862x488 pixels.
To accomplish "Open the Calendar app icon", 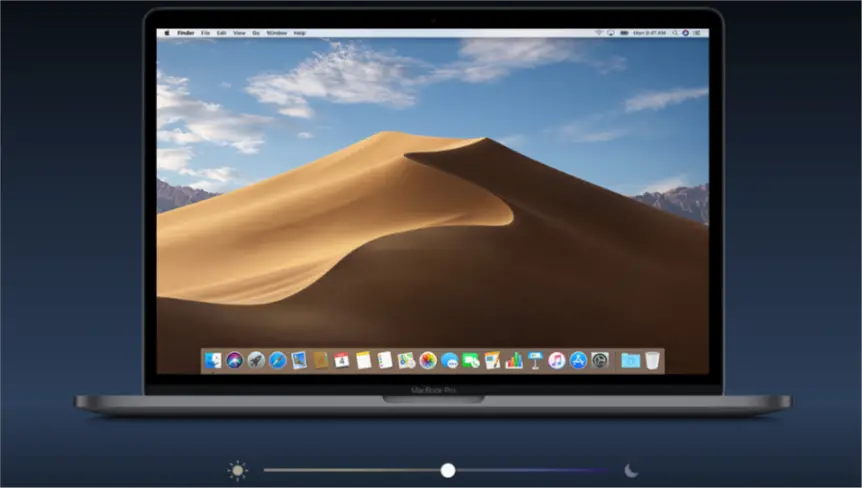I will (342, 361).
